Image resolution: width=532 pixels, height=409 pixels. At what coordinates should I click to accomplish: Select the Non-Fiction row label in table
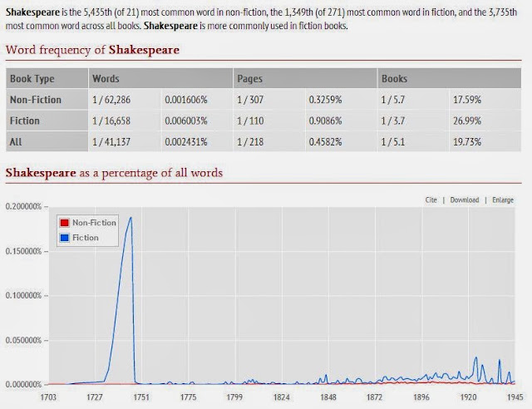click(36, 100)
